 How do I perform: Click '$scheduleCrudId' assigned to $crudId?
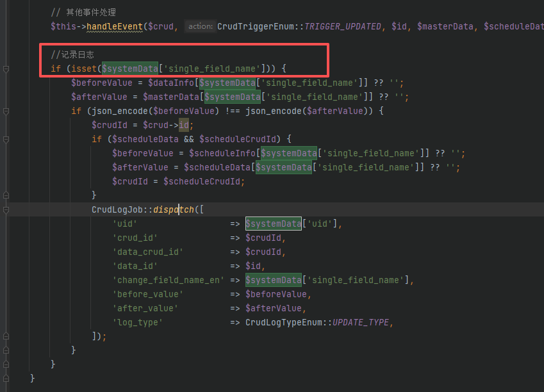pyautogui.click(x=202, y=181)
